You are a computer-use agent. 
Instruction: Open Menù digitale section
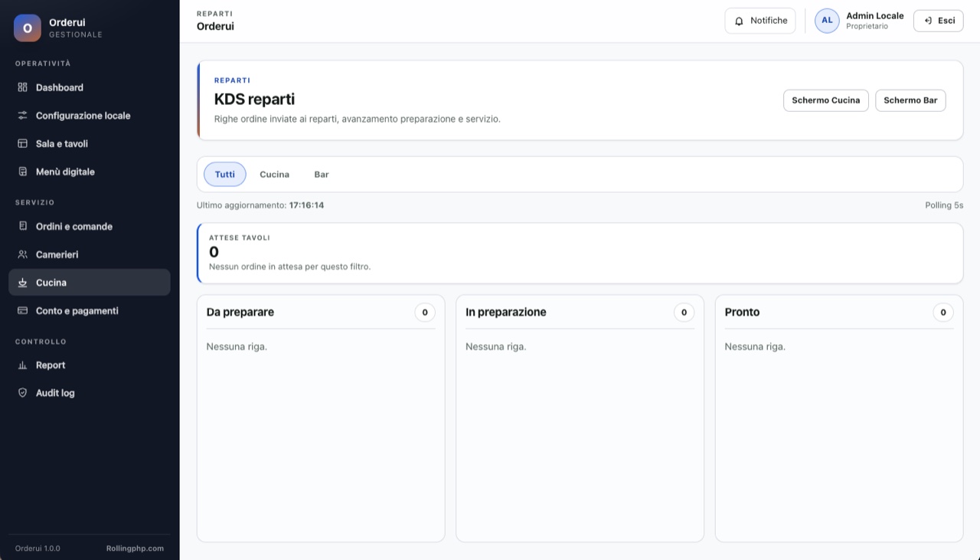tap(90, 172)
